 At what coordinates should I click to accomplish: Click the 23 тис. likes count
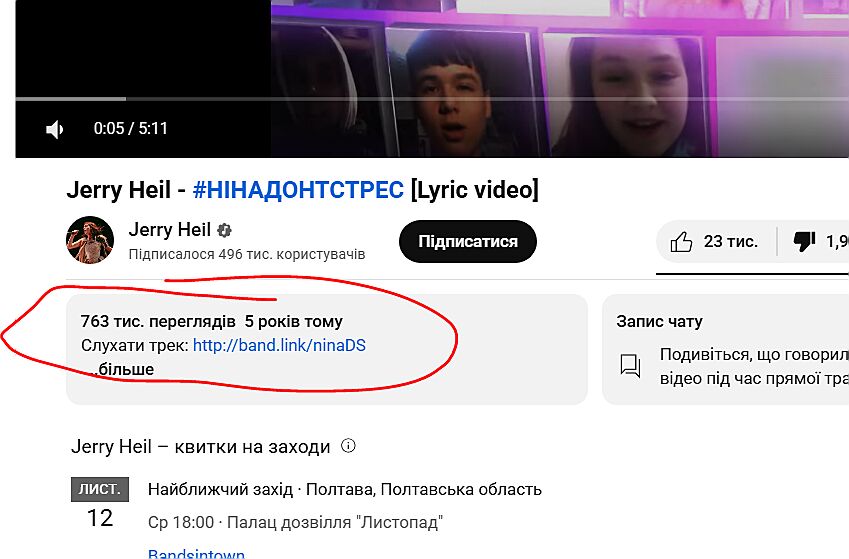(730, 242)
